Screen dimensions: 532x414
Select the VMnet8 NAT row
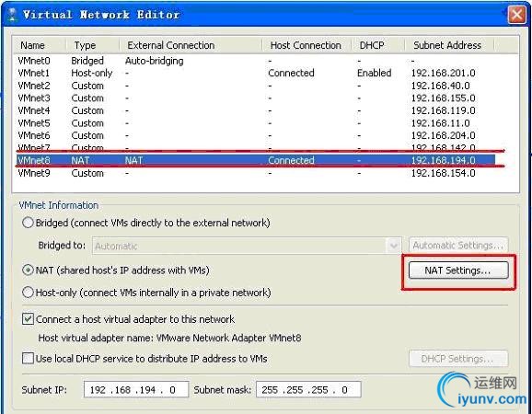[256, 160]
